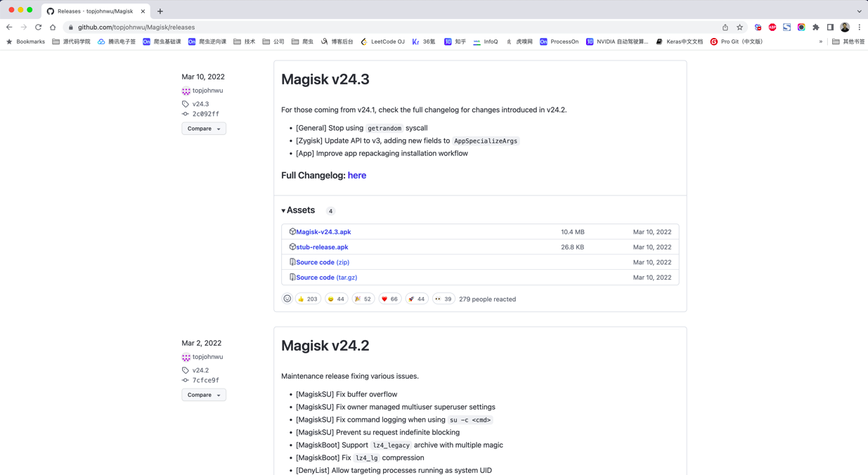Open the v24.3 tag link

200,104
